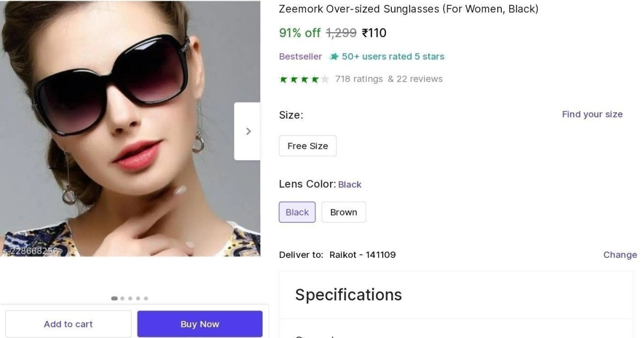The width and height of the screenshot is (644, 338).
Task: Click the Buy Now button
Action: (x=200, y=323)
